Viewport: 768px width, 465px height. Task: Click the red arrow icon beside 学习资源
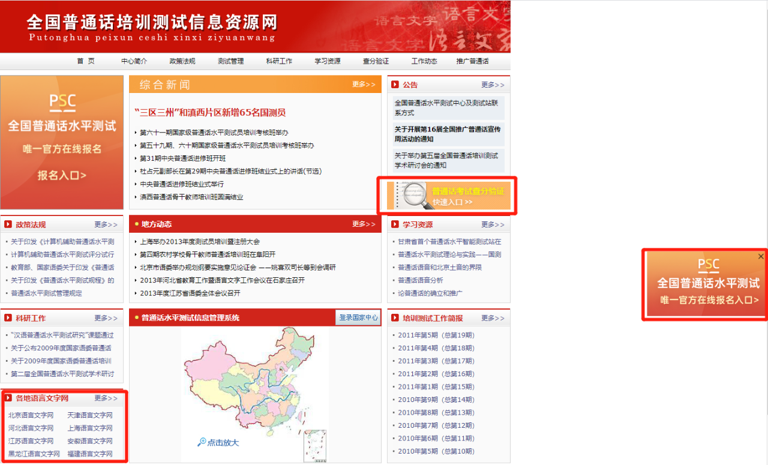395,225
